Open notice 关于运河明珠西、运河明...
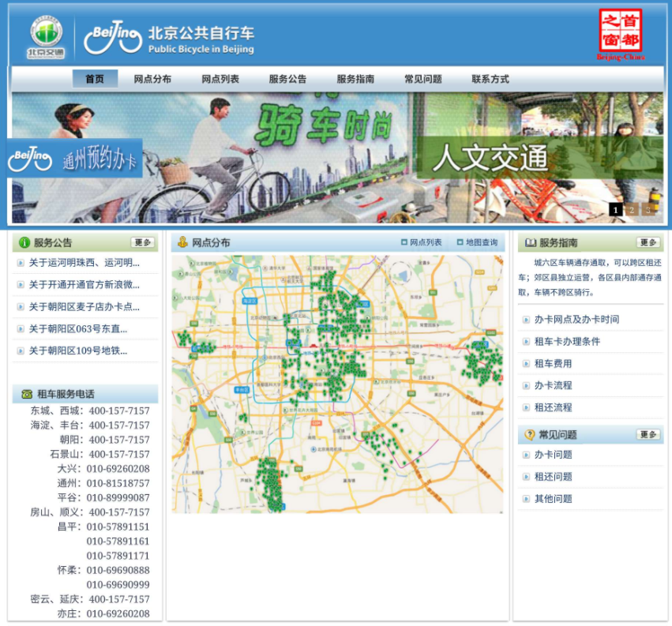The height and width of the screenshot is (626, 672). pos(84,263)
